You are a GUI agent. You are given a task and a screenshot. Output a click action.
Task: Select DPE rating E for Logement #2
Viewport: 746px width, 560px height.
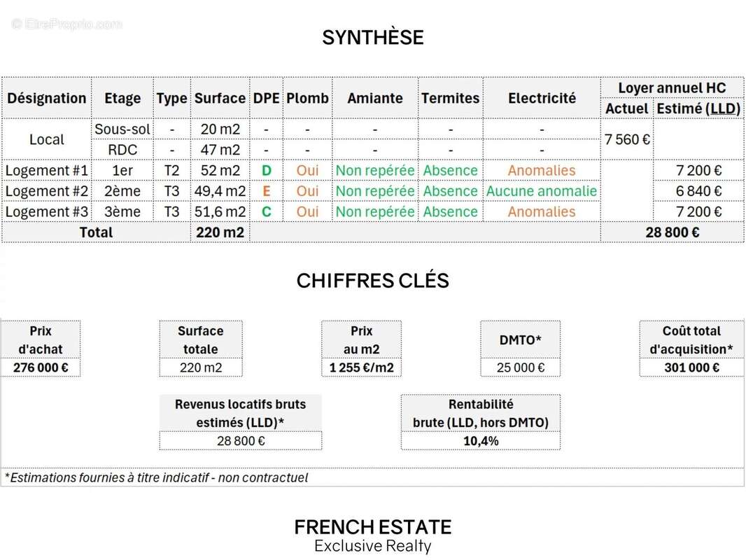pos(266,191)
